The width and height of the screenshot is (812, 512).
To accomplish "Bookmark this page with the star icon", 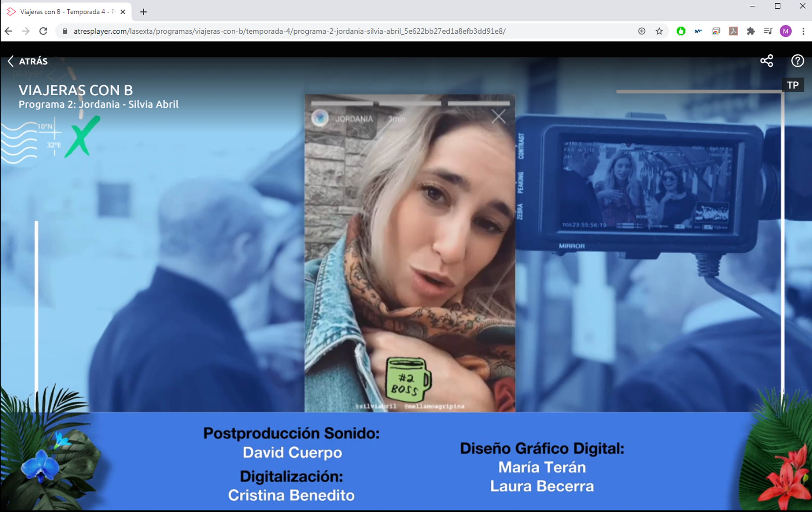I will (x=659, y=32).
